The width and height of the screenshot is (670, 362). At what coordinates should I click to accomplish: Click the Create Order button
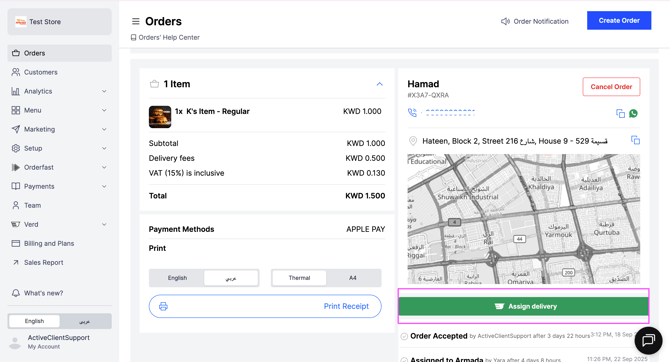[x=619, y=21]
